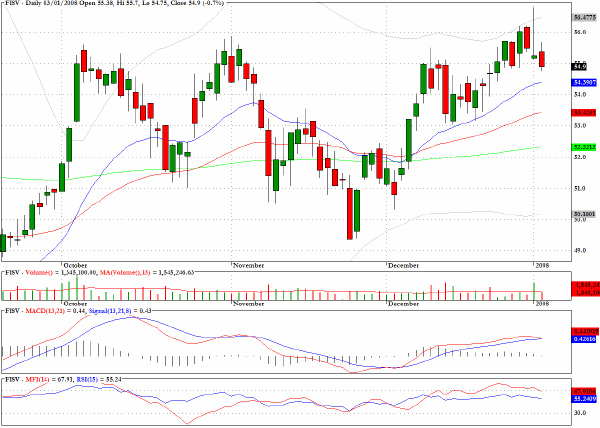Viewport: 600px width, 428px height.
Task: Click the red 67.9108 MFI value tag
Action: 585,392
